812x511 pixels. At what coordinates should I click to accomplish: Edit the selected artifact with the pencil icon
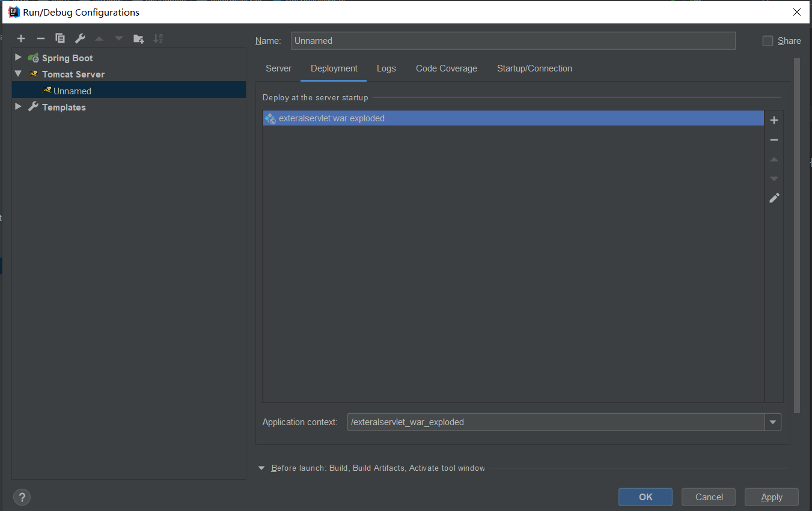click(x=774, y=198)
